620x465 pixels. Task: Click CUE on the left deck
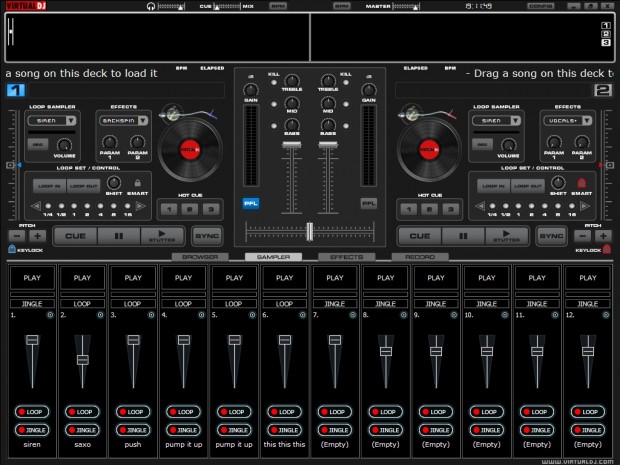pyautogui.click(x=75, y=236)
